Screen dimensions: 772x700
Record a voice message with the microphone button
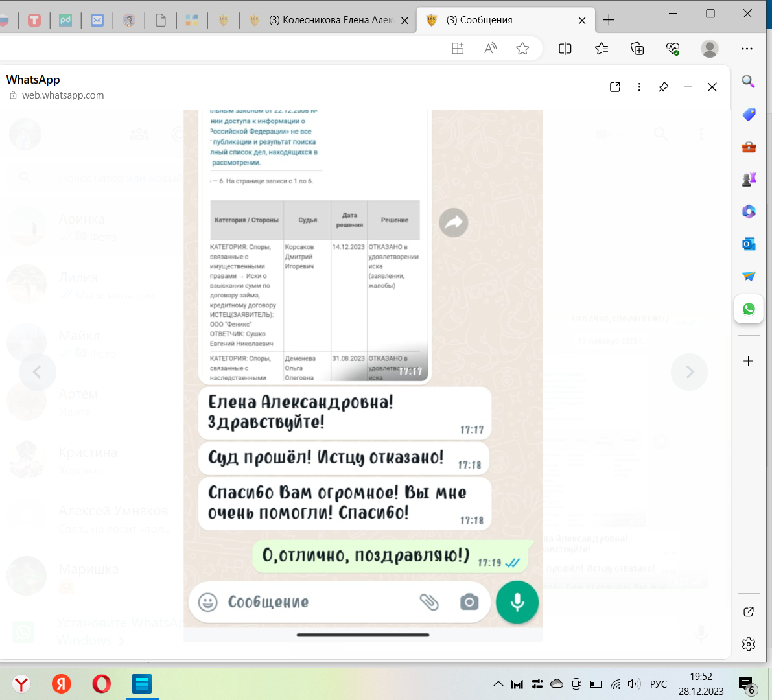(x=517, y=602)
